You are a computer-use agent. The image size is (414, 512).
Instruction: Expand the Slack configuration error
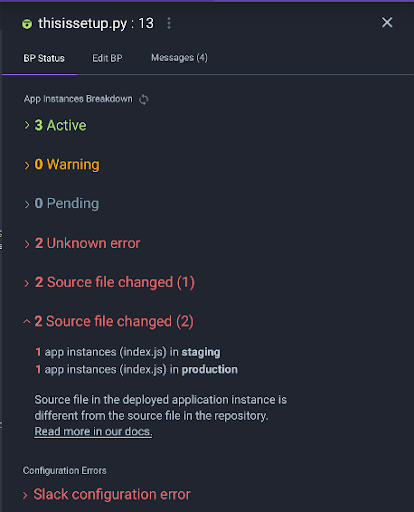click(x=106, y=494)
